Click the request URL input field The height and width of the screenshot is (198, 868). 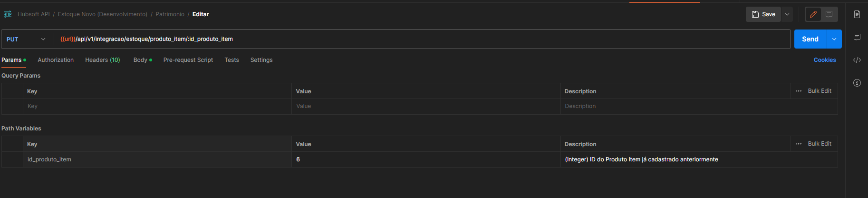click(x=423, y=39)
